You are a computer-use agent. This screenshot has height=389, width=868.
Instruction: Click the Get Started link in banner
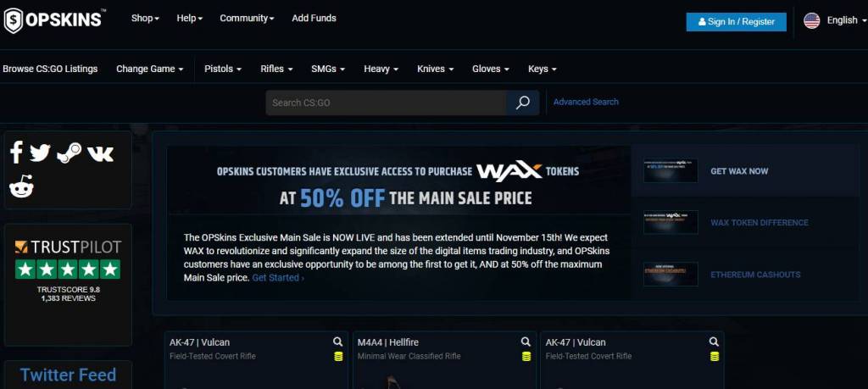pyautogui.click(x=278, y=278)
